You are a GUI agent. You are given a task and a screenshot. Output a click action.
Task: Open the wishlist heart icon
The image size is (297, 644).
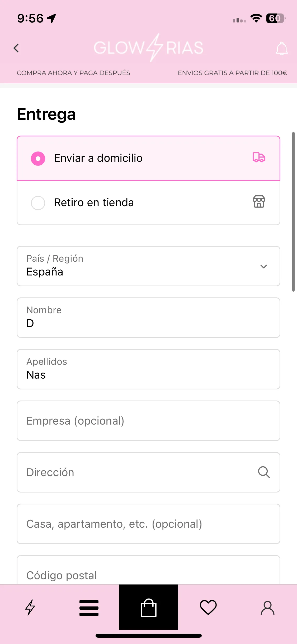(208, 607)
